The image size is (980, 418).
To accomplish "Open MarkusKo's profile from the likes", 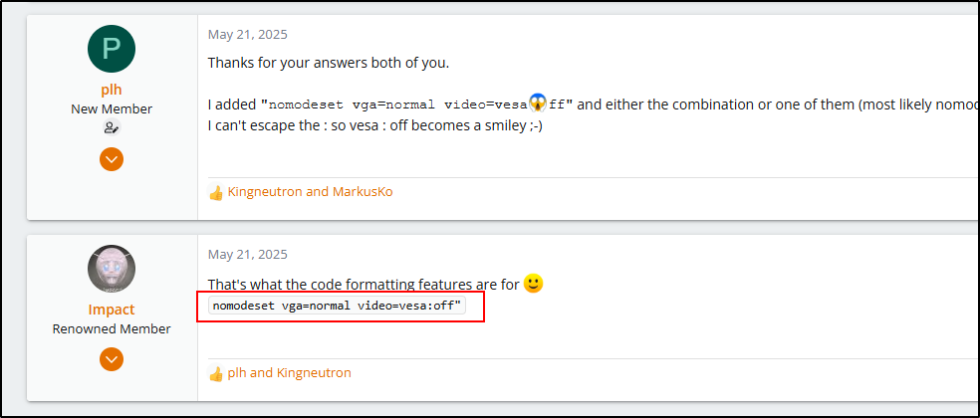I will tap(361, 192).
